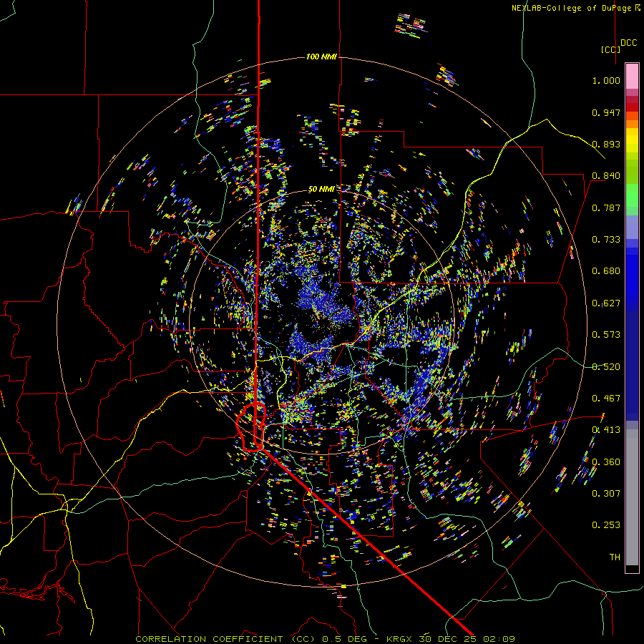Screen dimensions: 644x644
Task: Click the 0.947 value on the color scale
Action: [x=606, y=112]
